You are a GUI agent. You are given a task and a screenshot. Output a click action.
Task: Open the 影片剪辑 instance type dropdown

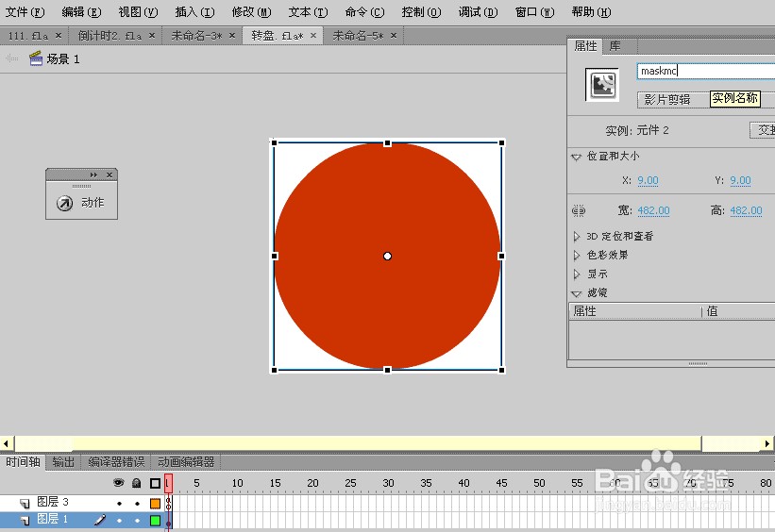pos(706,100)
